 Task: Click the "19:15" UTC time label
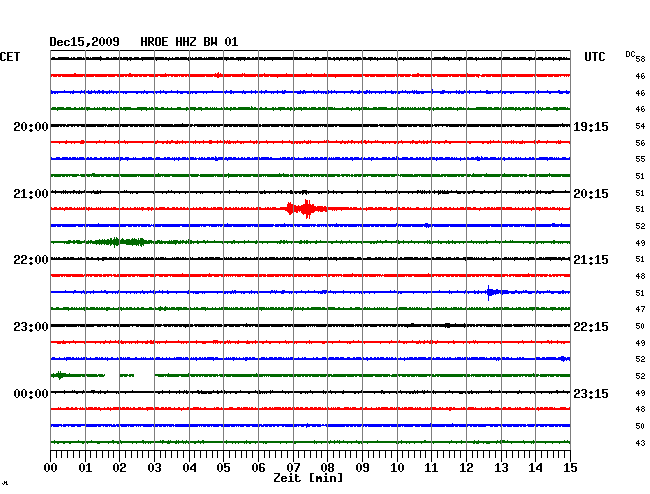point(591,126)
